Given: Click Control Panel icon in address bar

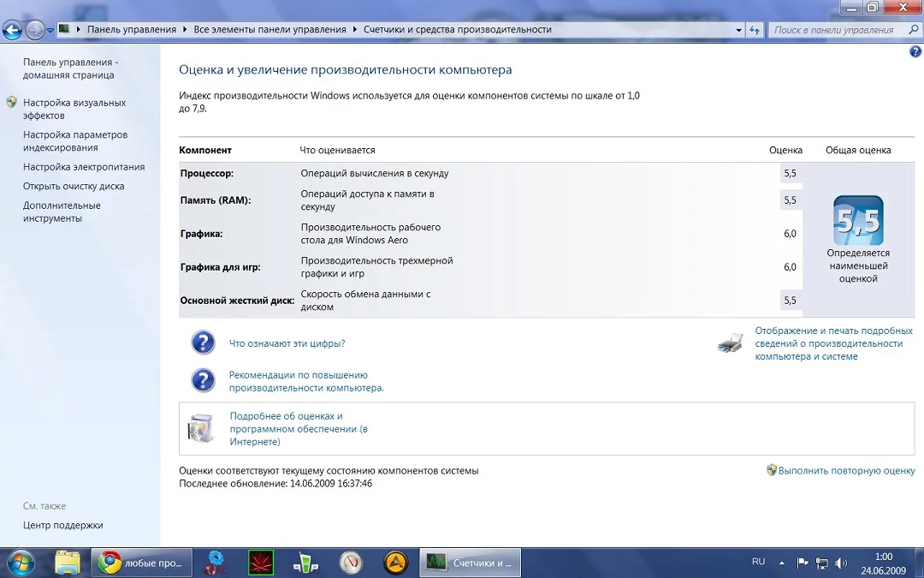Looking at the screenshot, I should (64, 29).
